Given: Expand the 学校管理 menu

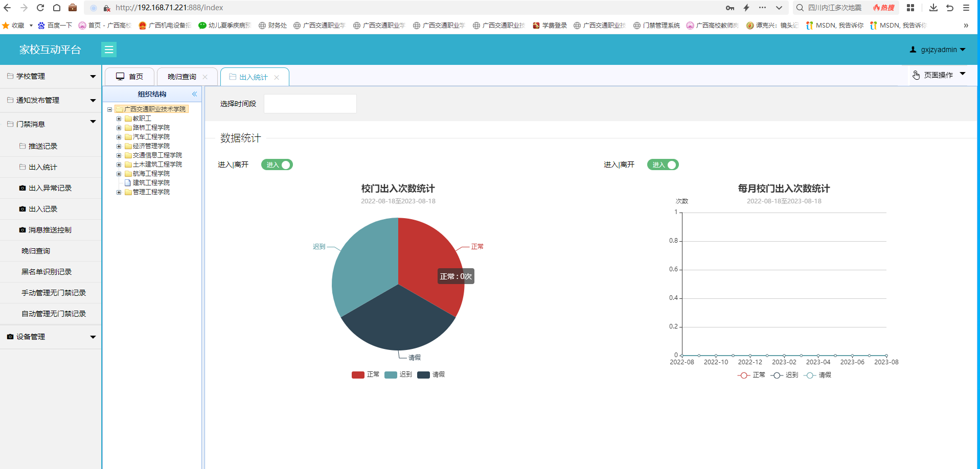Looking at the screenshot, I should pyautogui.click(x=51, y=76).
